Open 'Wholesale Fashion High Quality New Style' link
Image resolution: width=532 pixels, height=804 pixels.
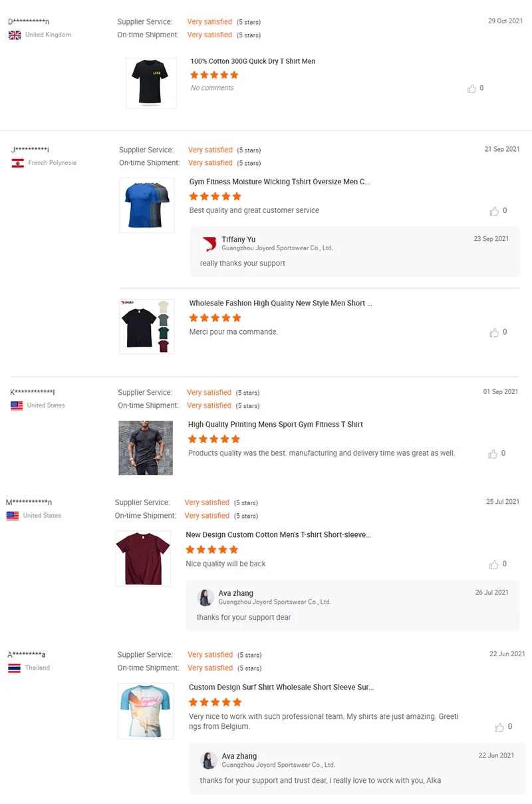[280, 303]
